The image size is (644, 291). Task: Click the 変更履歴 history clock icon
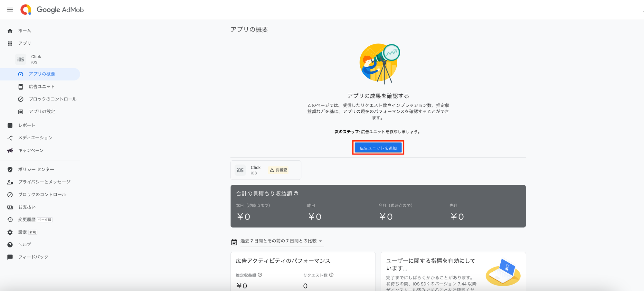point(10,220)
